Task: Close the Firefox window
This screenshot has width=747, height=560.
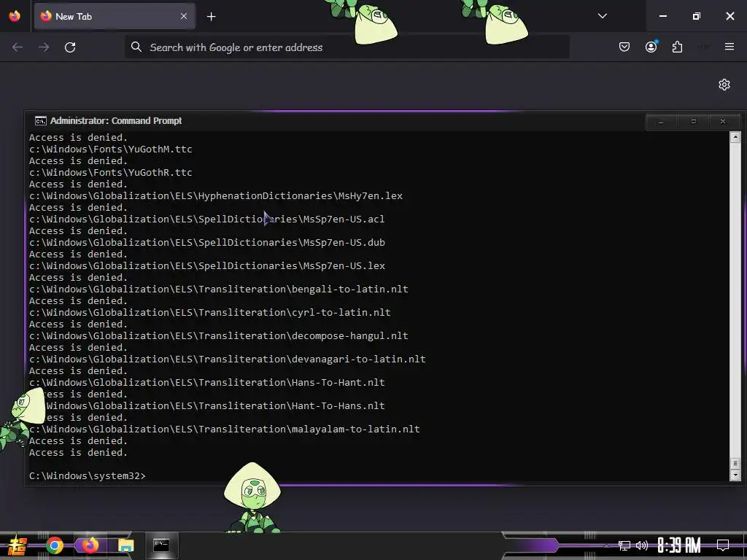Action: 729,16
